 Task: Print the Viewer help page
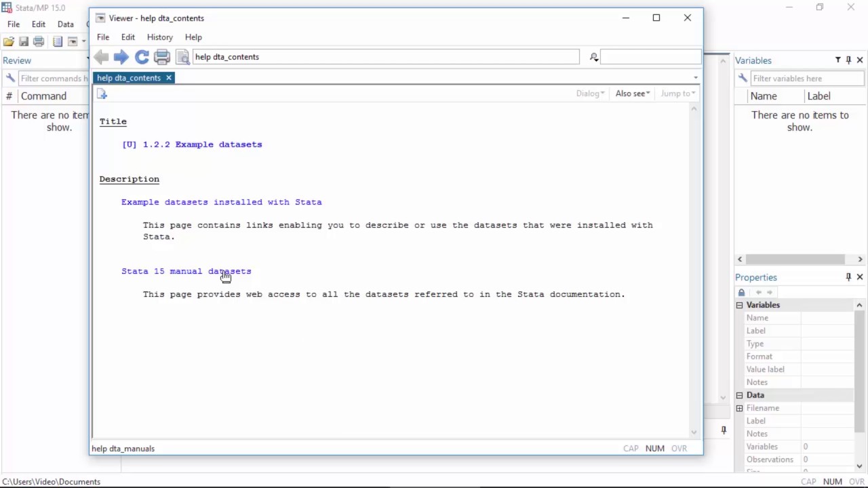tap(162, 57)
